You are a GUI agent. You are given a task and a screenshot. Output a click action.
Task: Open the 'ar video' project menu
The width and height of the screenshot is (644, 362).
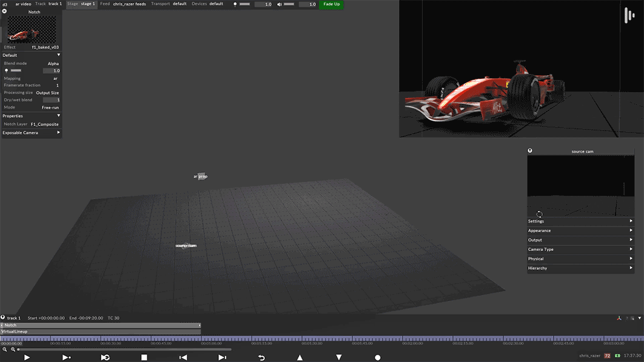point(24,4)
